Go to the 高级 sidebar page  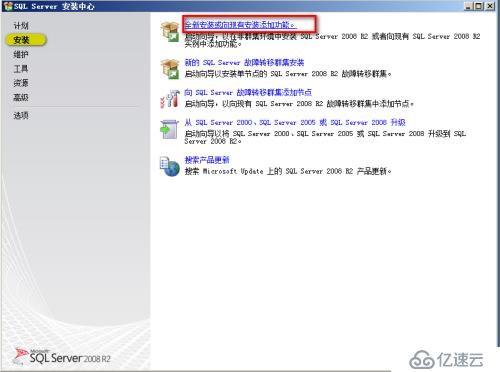point(21,97)
